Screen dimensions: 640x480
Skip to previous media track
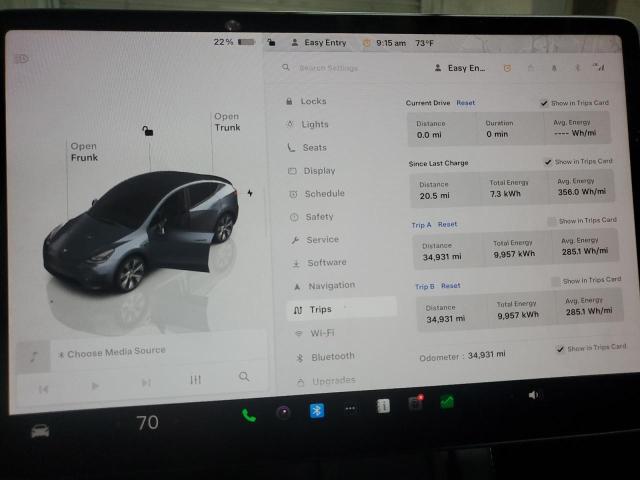[x=43, y=389]
